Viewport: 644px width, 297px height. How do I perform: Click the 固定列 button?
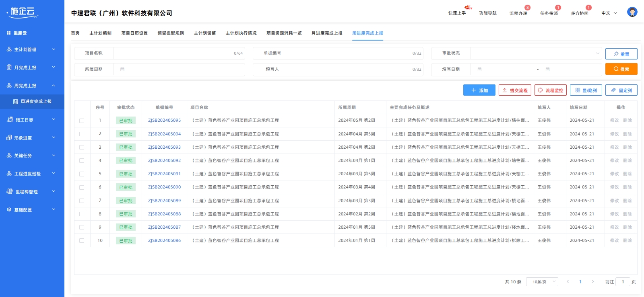coord(621,90)
